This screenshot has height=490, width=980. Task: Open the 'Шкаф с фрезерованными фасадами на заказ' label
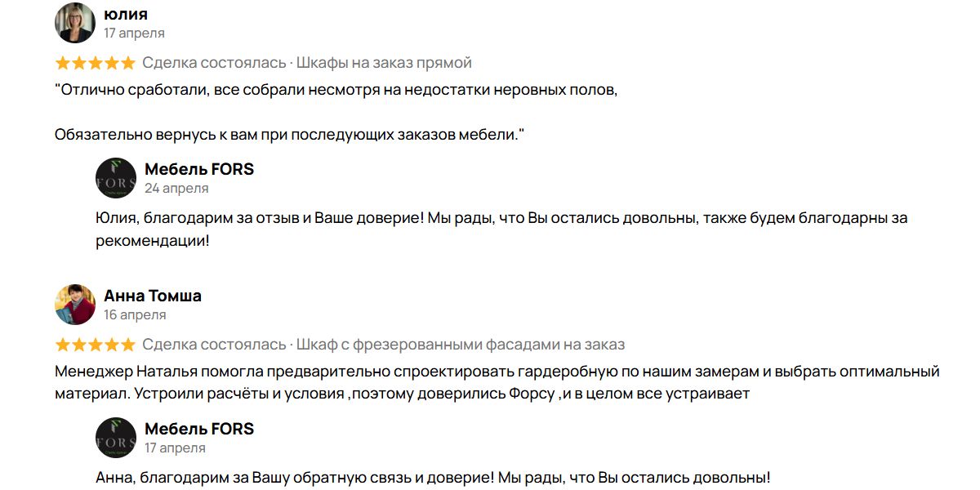click(x=461, y=345)
